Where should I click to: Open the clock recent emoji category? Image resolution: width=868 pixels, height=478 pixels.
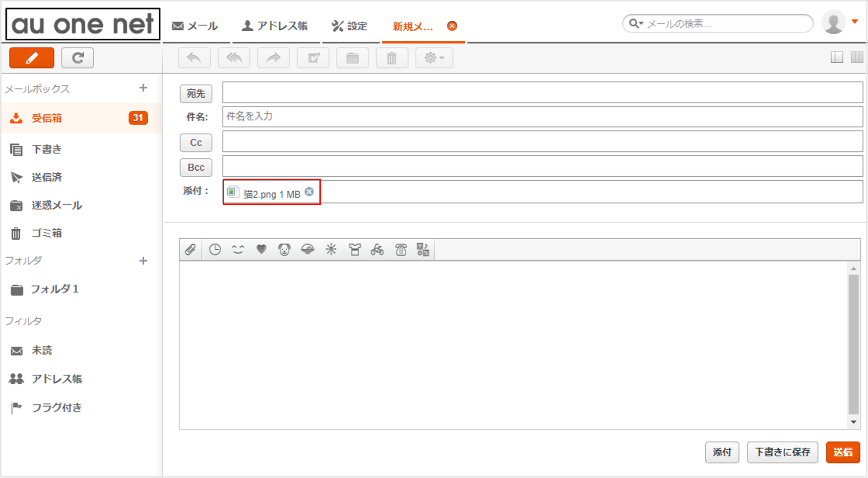click(x=215, y=250)
